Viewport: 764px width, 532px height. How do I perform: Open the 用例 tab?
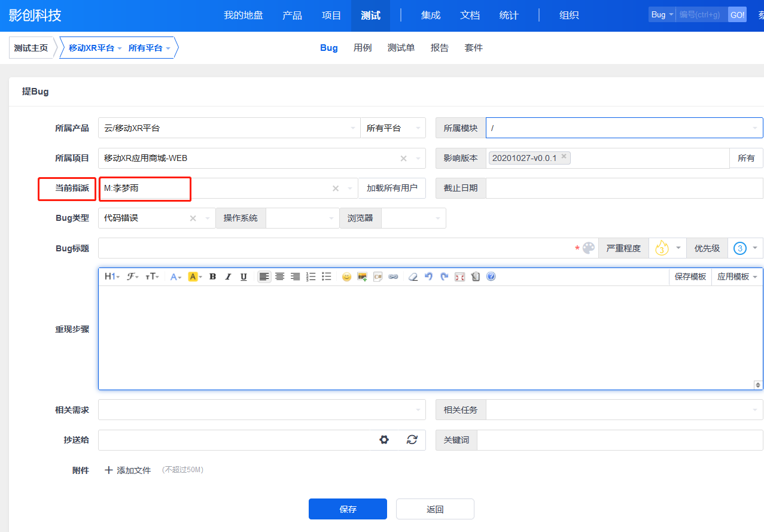tap(363, 48)
